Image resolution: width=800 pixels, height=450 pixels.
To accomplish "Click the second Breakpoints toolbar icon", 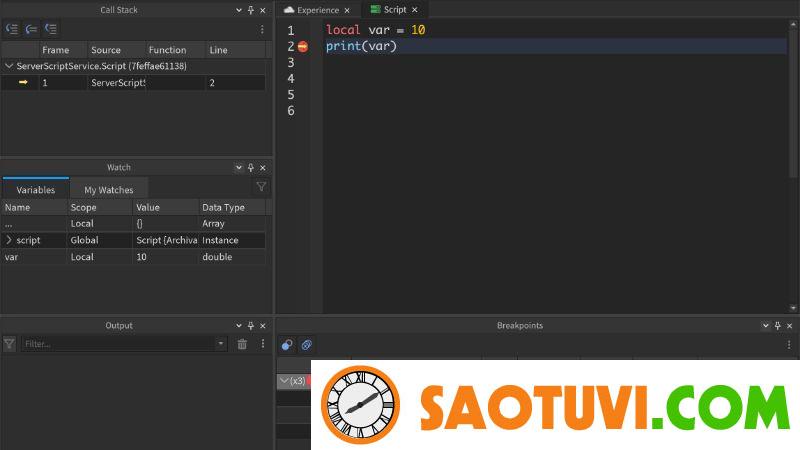I will pyautogui.click(x=306, y=345).
